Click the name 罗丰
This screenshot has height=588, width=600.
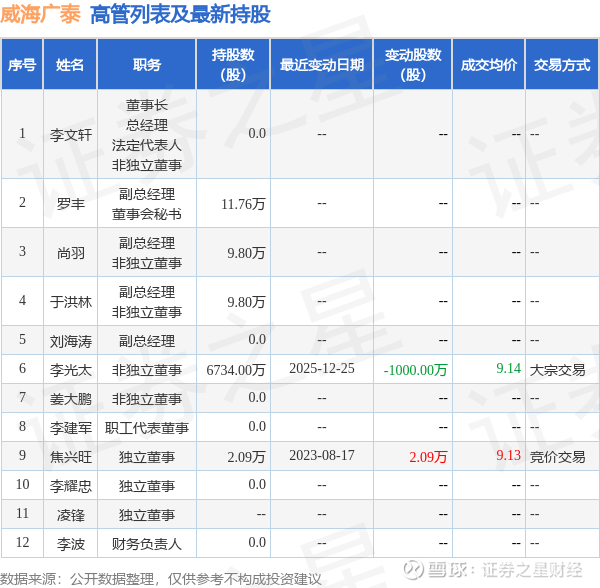(x=71, y=204)
